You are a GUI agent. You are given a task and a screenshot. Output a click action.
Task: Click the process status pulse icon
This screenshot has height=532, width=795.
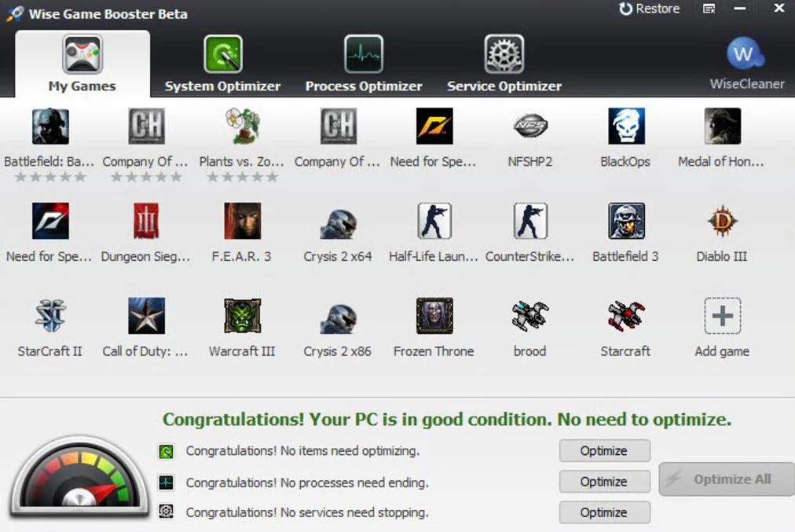pos(166,482)
